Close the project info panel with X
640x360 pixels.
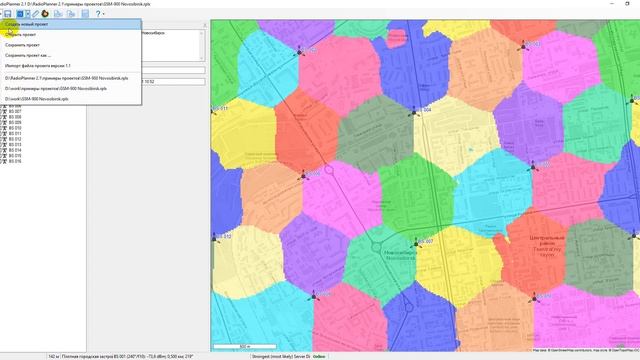pyautogui.click(x=205, y=25)
